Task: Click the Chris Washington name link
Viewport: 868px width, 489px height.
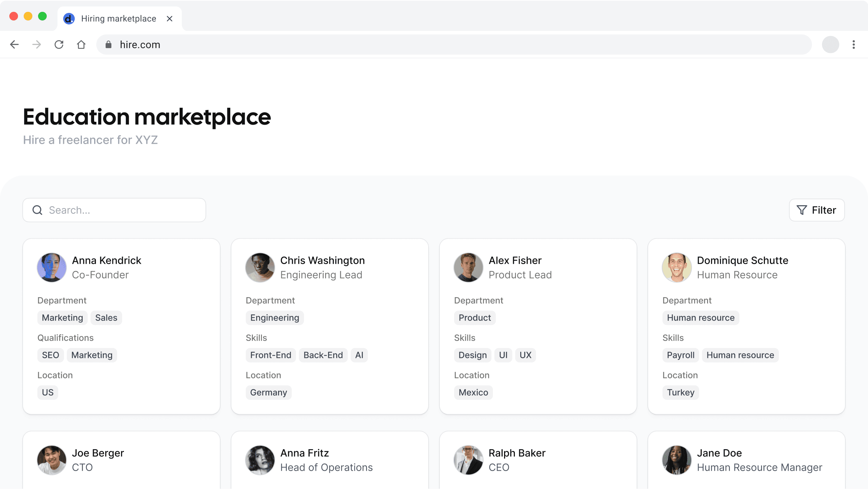Action: 322,260
